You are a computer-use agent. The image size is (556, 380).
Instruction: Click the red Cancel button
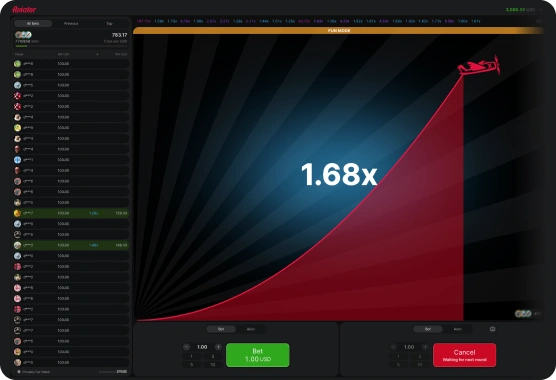point(465,355)
